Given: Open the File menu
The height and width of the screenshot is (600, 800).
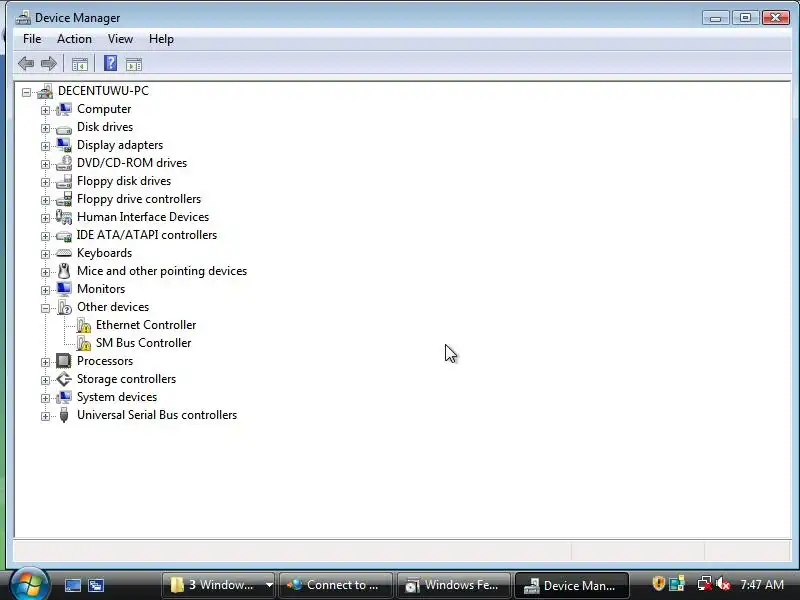Looking at the screenshot, I should click(32, 39).
